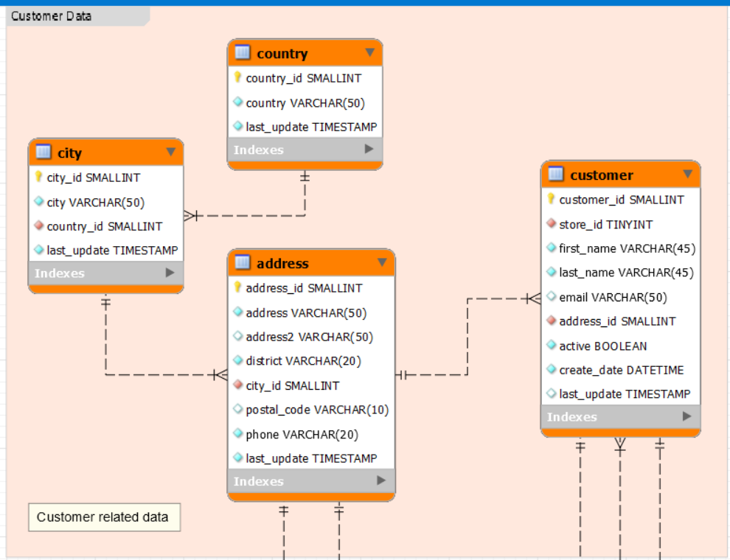Screen dimensions: 730x560
Task: Select 'last_update TIMESTAMP' in country table
Action: [311, 127]
